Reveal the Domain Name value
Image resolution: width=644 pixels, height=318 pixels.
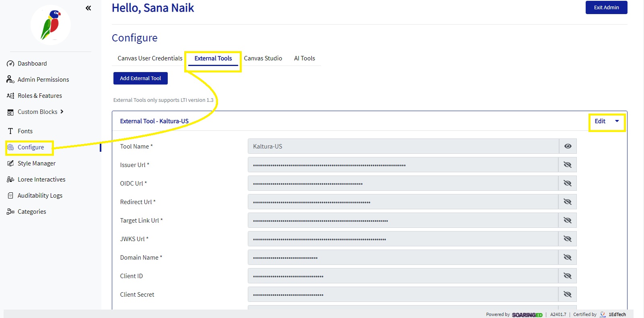(568, 257)
